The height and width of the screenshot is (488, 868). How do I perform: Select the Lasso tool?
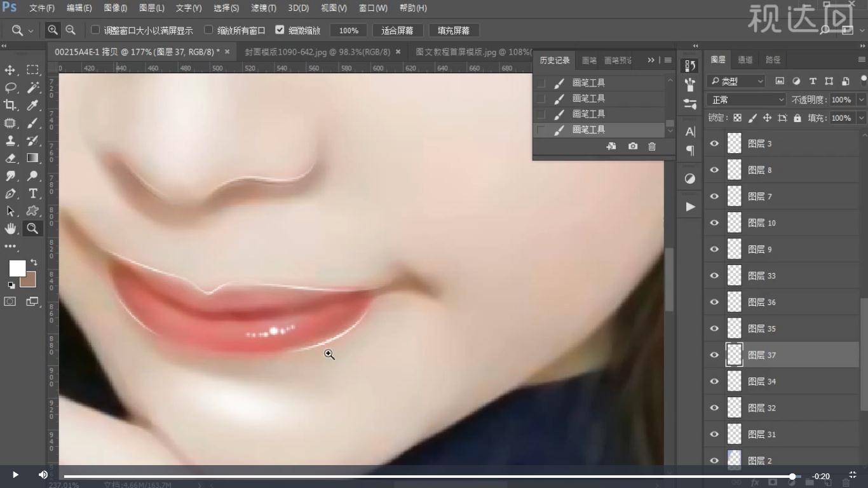10,88
